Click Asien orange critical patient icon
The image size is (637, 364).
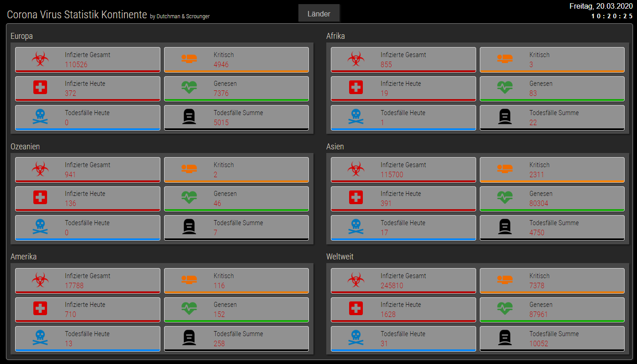point(505,169)
